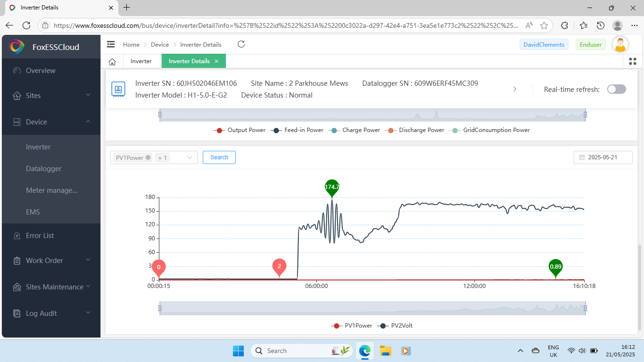Expand the Work Order sidebar menu
Viewport: 644px width, 362px height.
[51, 261]
